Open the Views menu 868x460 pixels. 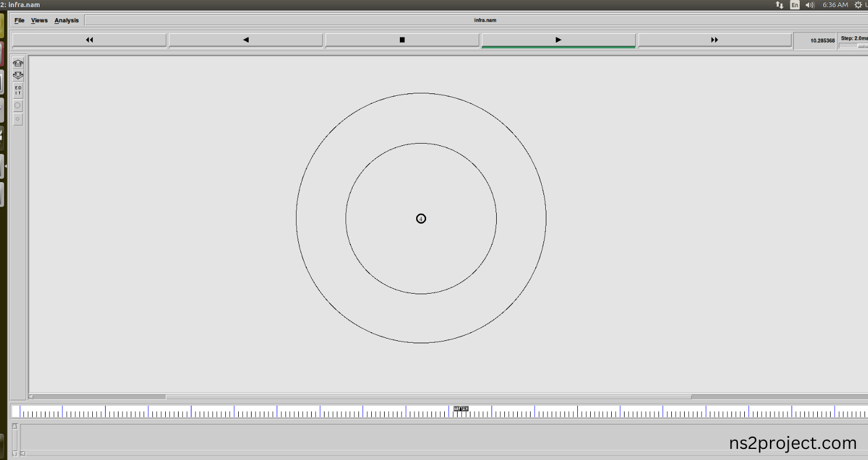tap(39, 20)
